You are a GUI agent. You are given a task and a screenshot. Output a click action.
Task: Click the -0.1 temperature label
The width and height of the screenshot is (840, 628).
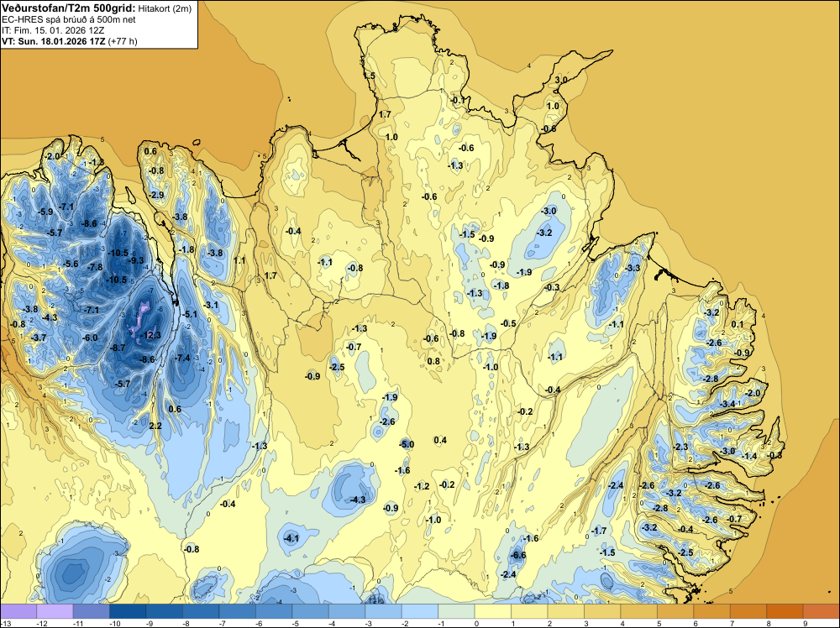coord(458,100)
